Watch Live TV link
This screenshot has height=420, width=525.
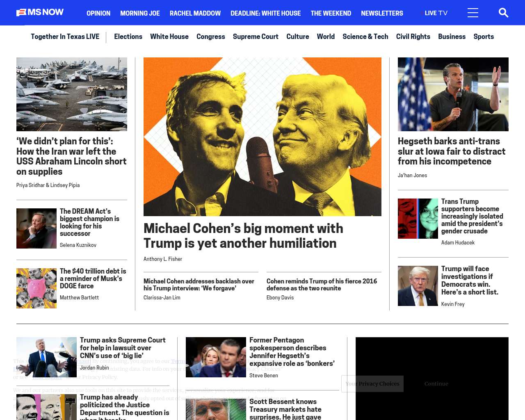434,13
